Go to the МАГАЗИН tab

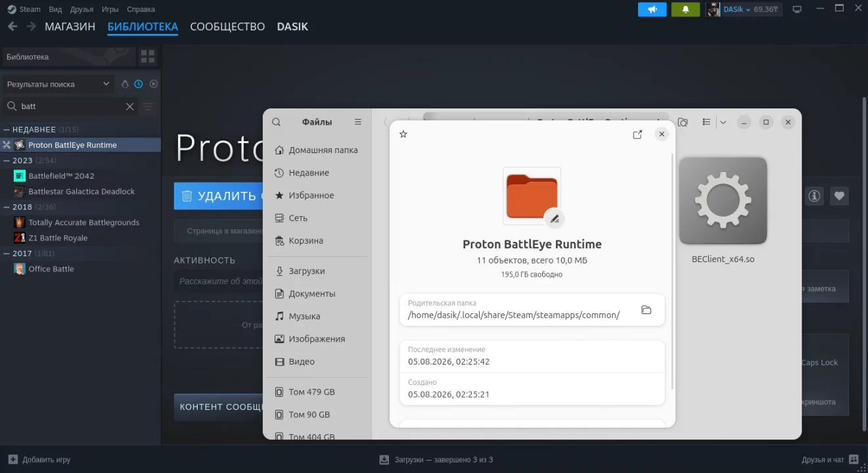pyautogui.click(x=70, y=27)
